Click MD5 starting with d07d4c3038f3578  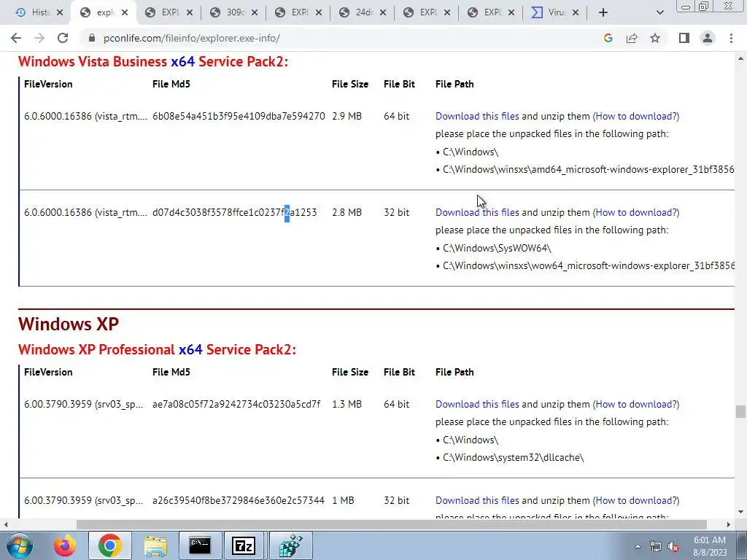[x=234, y=212]
